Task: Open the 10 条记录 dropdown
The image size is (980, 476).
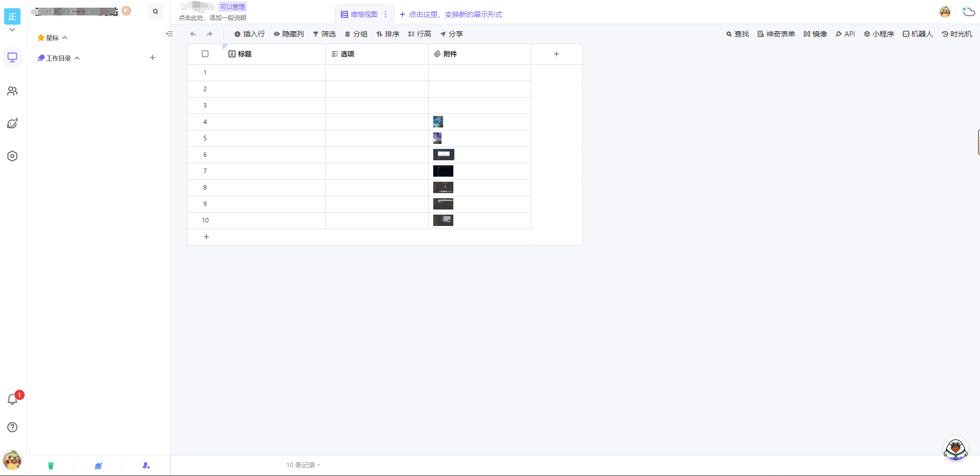Action: tap(303, 465)
